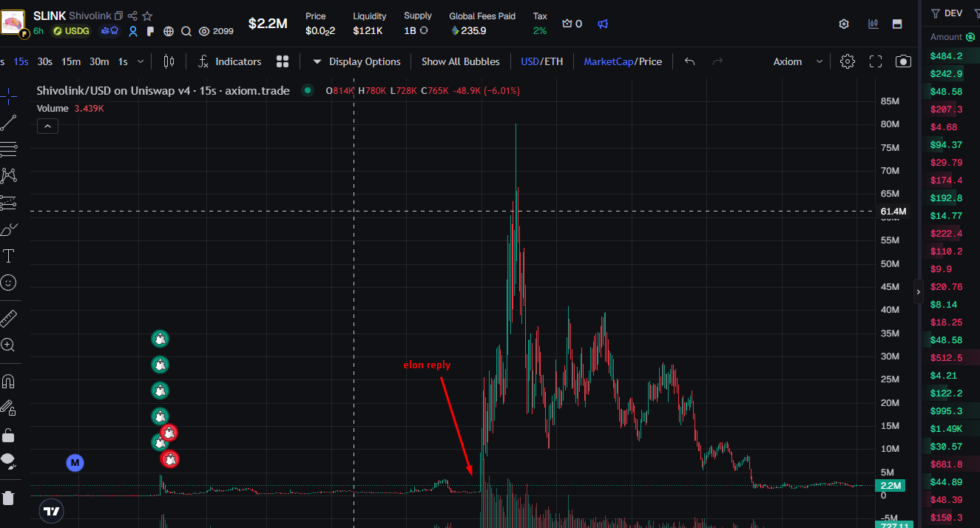980x528 pixels.
Task: Delete drawings with the trash icon
Action: [x=8, y=498]
